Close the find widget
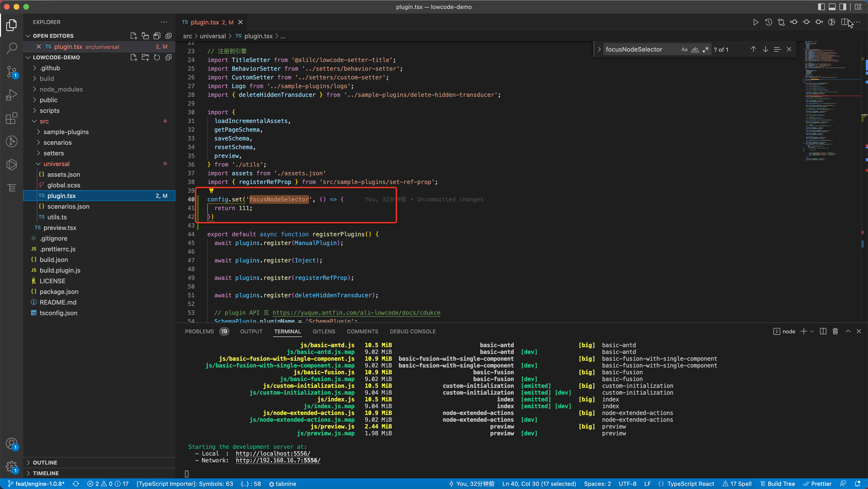Image resolution: width=868 pixels, height=489 pixels. pos(789,50)
